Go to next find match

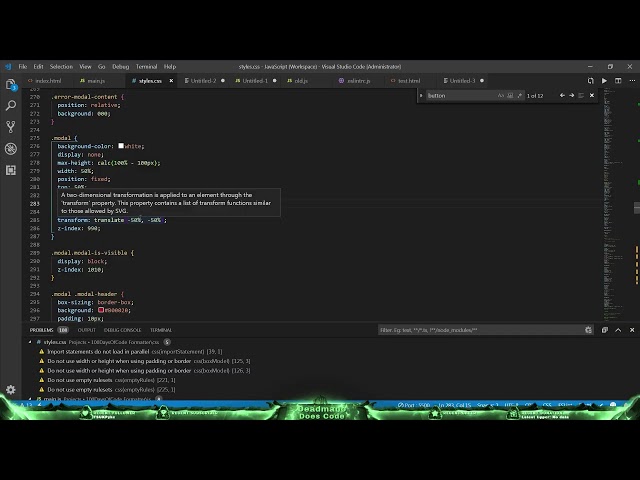pyautogui.click(x=571, y=96)
